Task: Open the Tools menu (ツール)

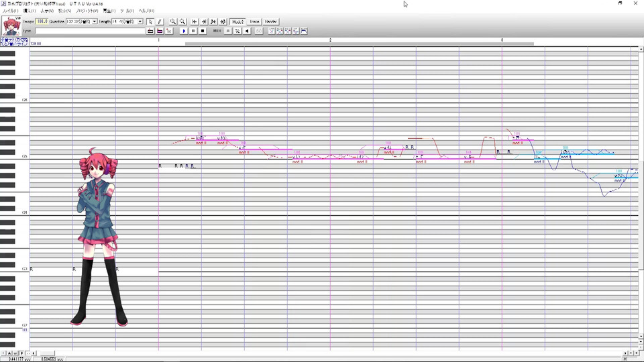Action: pos(127,11)
